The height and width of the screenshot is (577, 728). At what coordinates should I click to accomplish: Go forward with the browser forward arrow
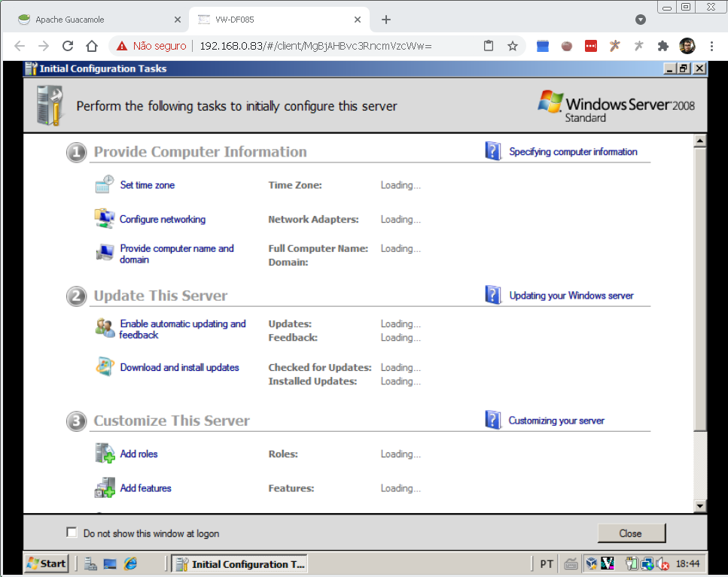pyautogui.click(x=44, y=46)
